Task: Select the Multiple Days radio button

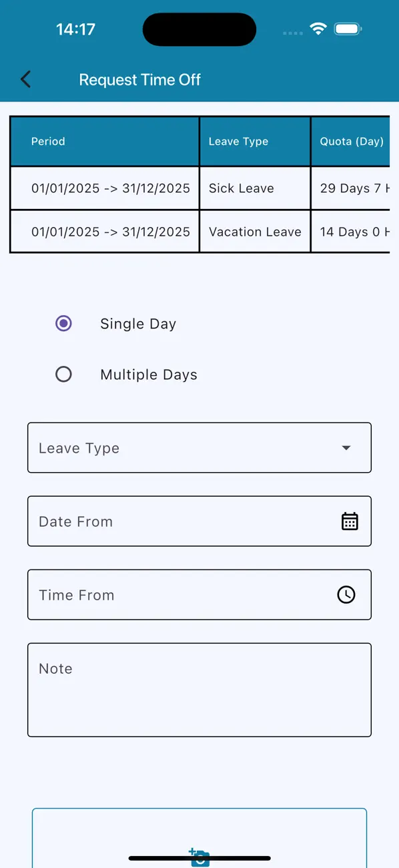Action: pyautogui.click(x=63, y=374)
